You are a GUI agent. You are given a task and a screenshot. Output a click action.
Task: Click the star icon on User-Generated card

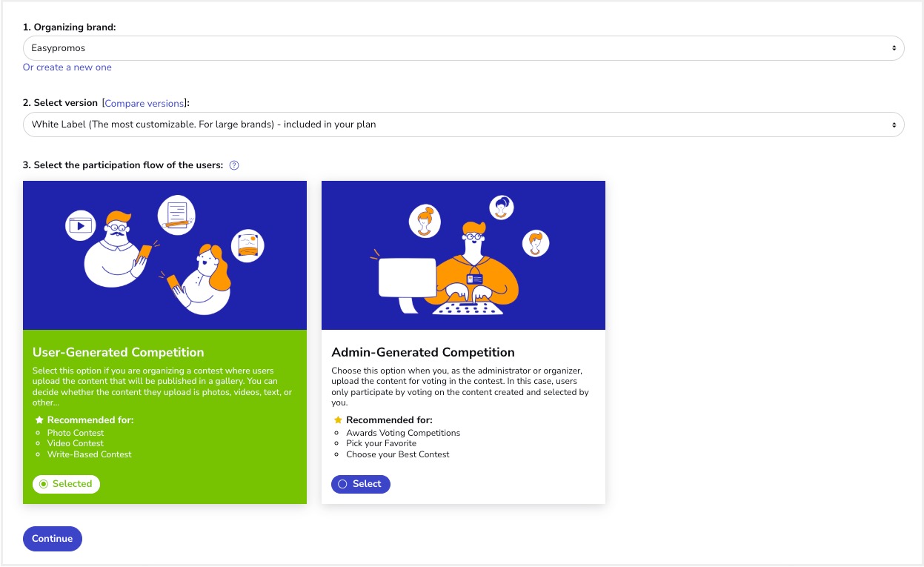[40, 420]
